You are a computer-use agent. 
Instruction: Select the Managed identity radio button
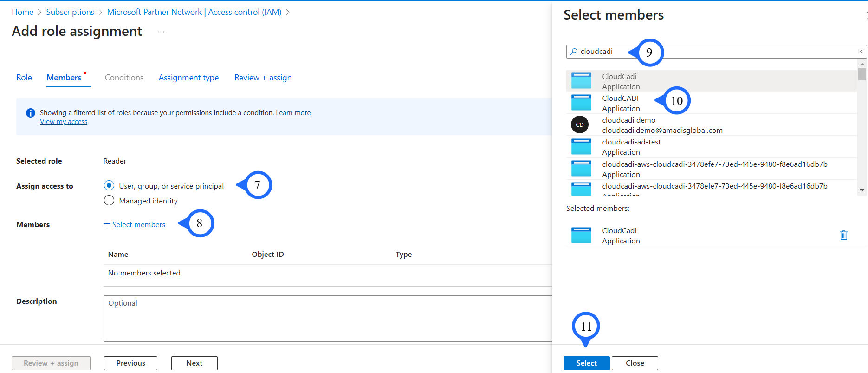pos(109,200)
